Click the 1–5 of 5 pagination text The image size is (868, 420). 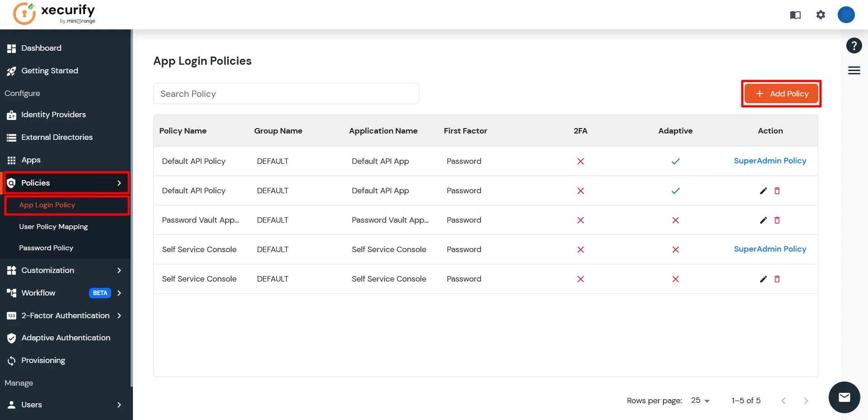pyautogui.click(x=746, y=401)
